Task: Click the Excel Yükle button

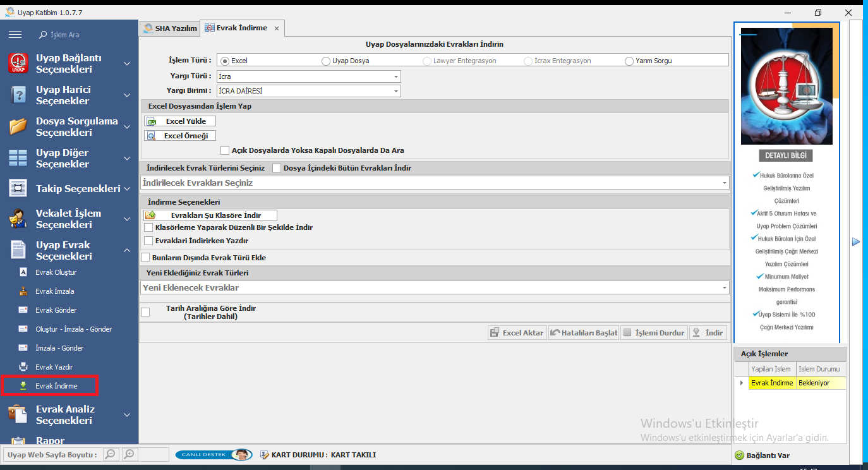Action: 180,121
